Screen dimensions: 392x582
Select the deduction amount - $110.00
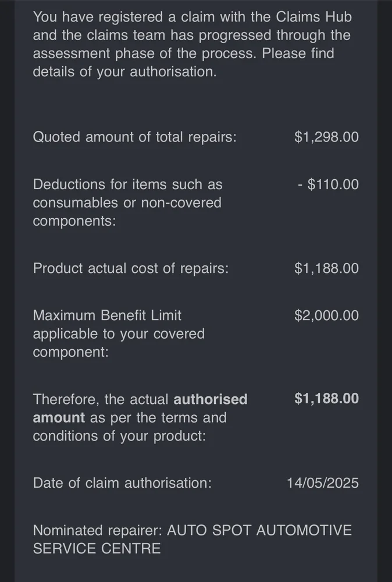point(328,185)
